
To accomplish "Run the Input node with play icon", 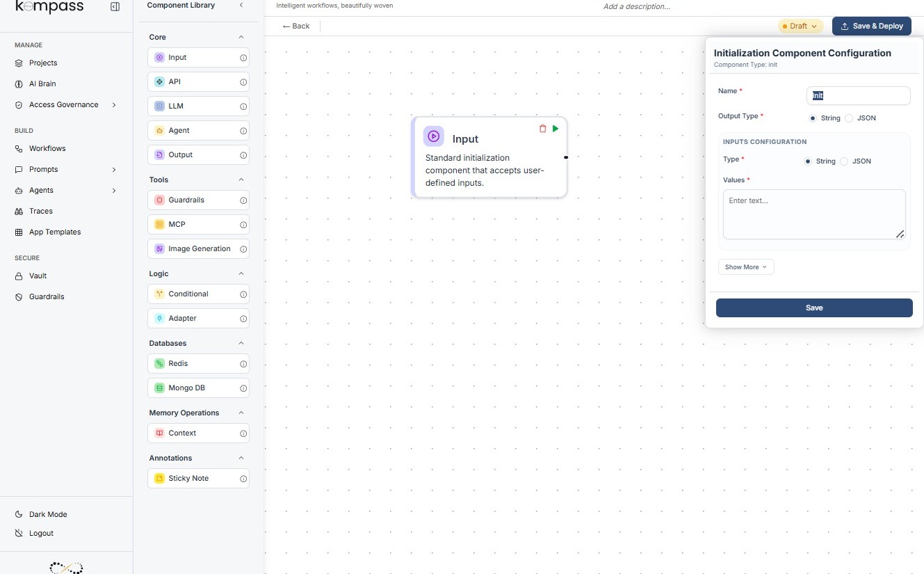I will click(556, 129).
